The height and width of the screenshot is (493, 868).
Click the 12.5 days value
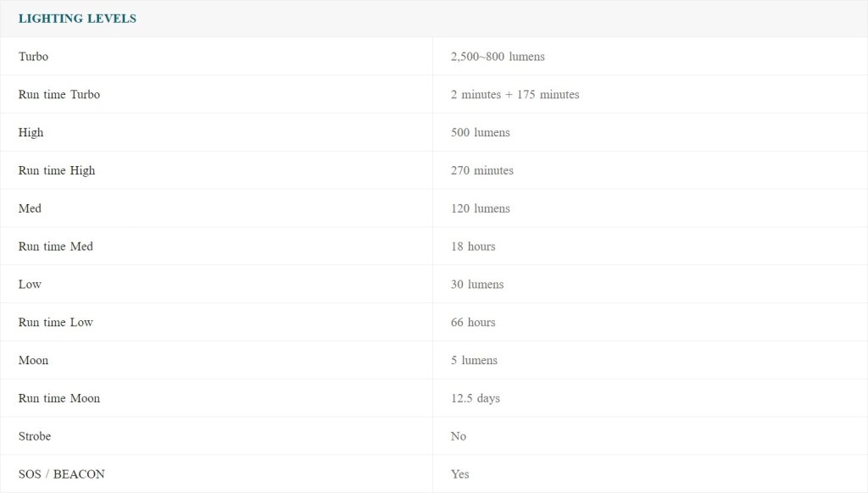coord(475,398)
